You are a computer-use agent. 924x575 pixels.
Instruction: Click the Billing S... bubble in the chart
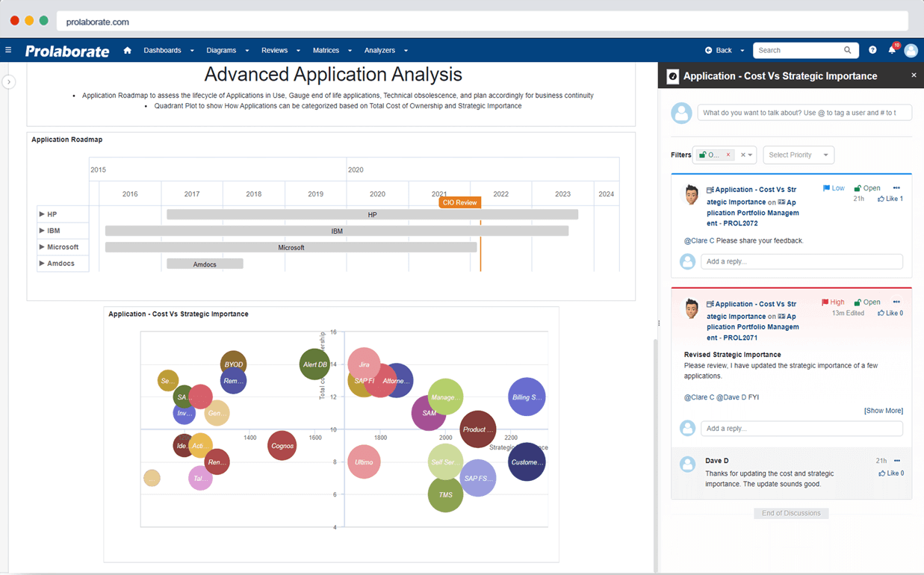pos(527,397)
